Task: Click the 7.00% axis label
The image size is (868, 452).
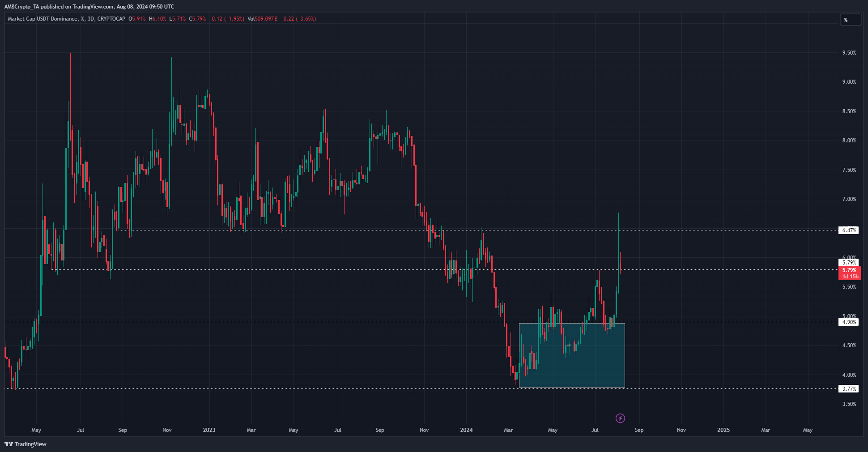Action: point(849,199)
